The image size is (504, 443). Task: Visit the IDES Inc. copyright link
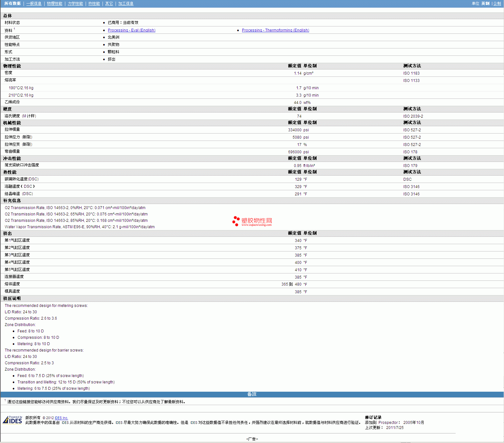click(61, 418)
